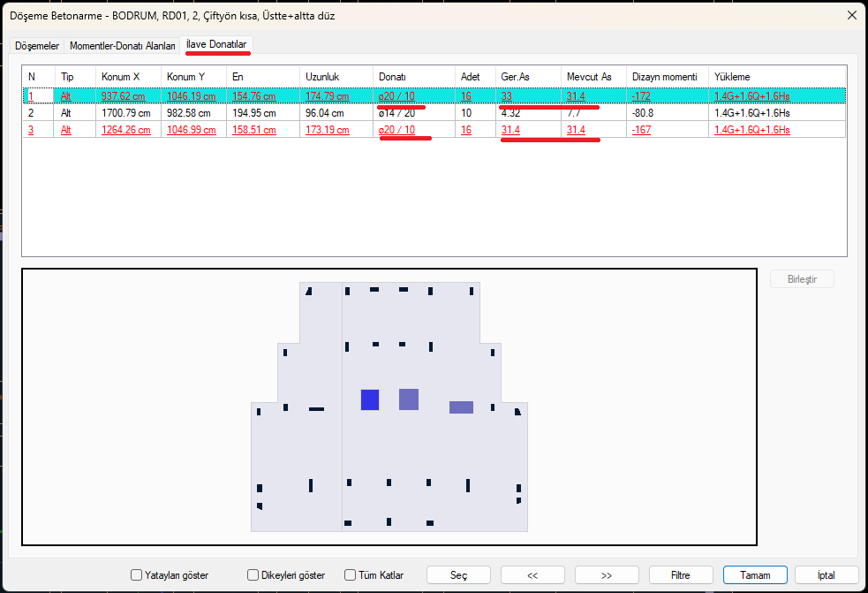Go to next item with >> button
868x593 pixels.
click(607, 575)
